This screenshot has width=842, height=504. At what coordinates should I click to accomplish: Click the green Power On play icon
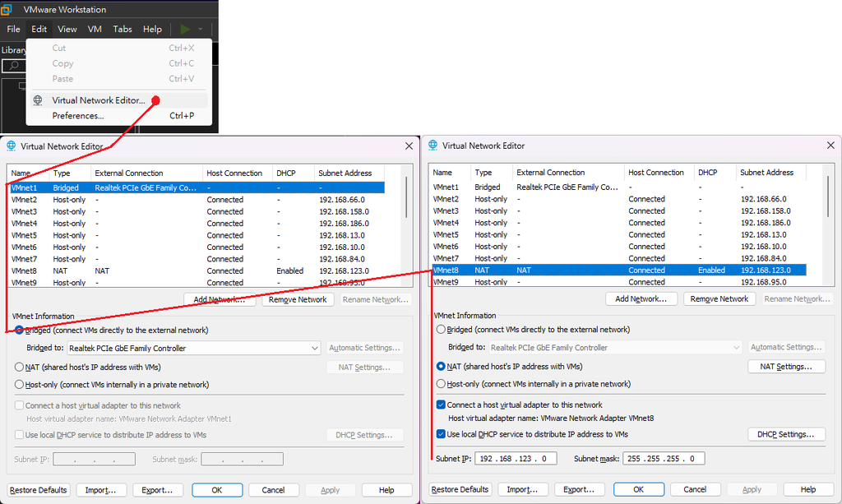click(185, 29)
